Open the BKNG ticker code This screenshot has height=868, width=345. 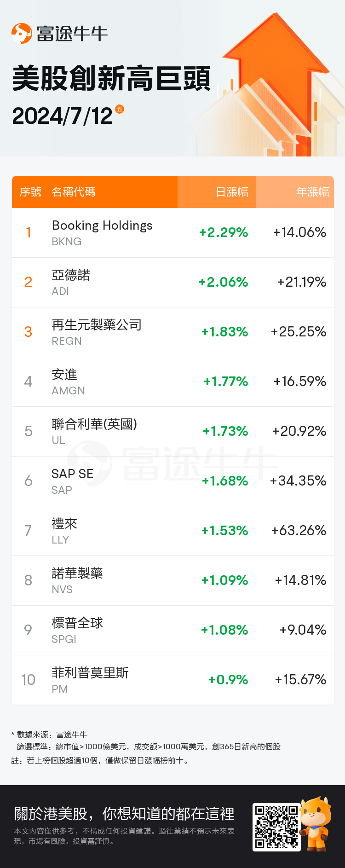click(67, 242)
